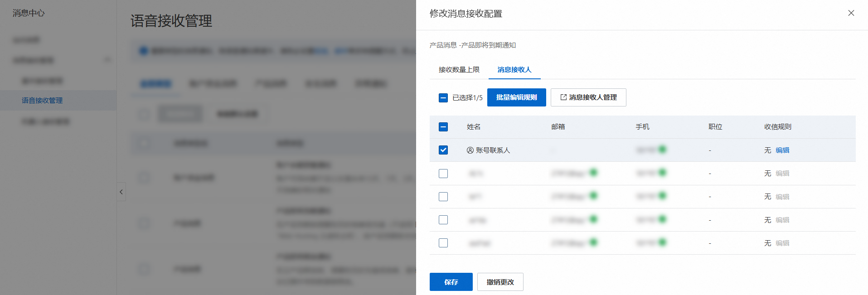Save the configuration with 保存
The width and height of the screenshot is (868, 295).
pos(451,282)
